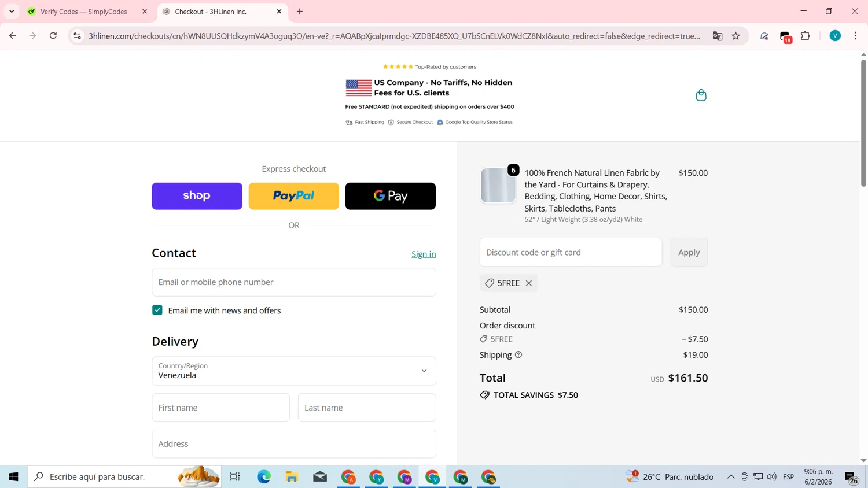Click the shipping help question mark icon
The height and width of the screenshot is (488, 868).
[518, 355]
